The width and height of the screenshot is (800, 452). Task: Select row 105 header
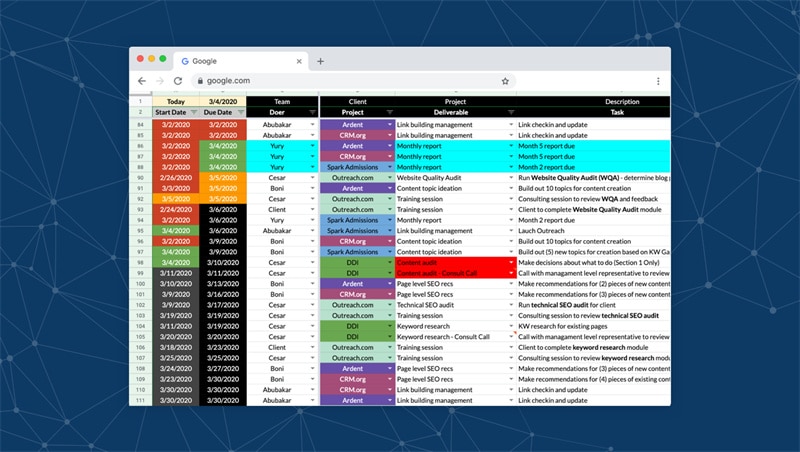click(140, 337)
